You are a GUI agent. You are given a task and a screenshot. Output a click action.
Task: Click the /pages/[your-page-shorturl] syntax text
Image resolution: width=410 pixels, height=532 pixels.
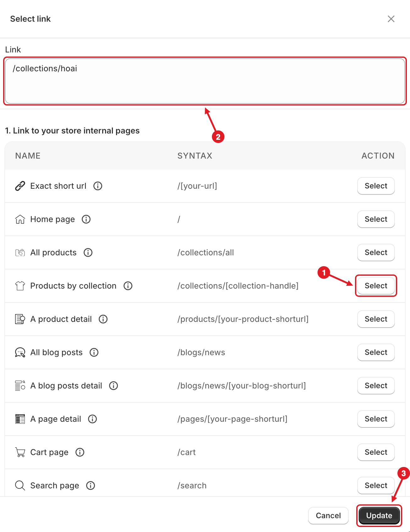232,419
